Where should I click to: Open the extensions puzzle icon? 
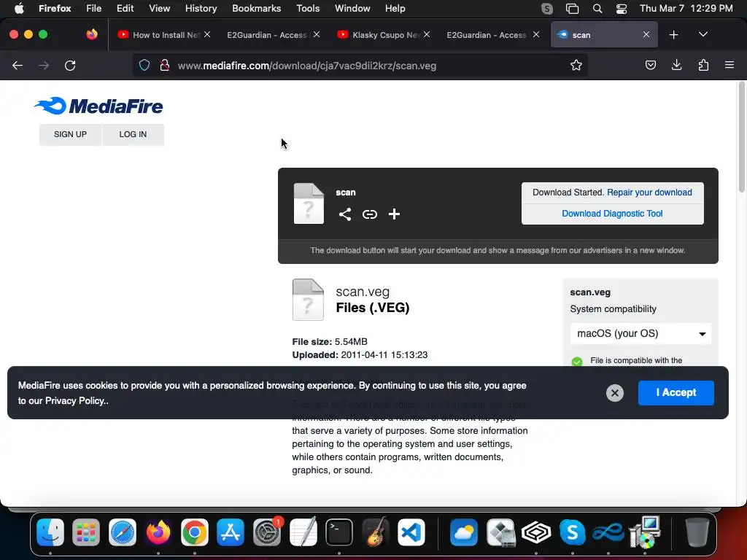tap(703, 65)
